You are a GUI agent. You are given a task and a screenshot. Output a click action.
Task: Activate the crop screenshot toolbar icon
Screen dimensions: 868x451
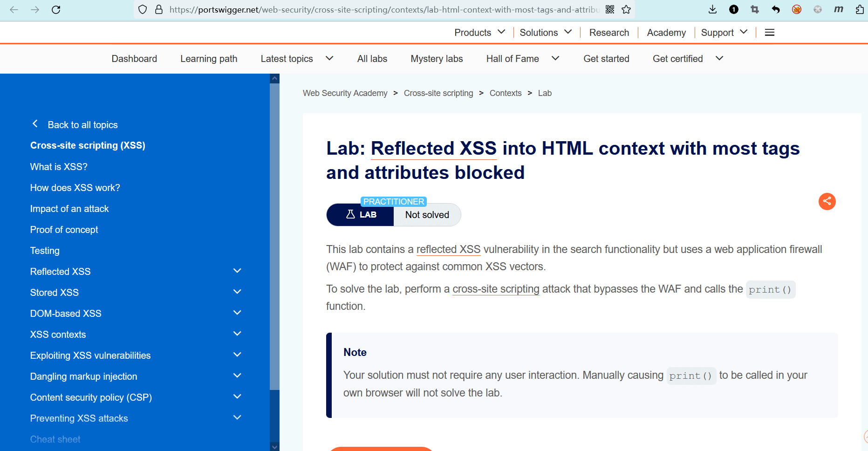[755, 9]
